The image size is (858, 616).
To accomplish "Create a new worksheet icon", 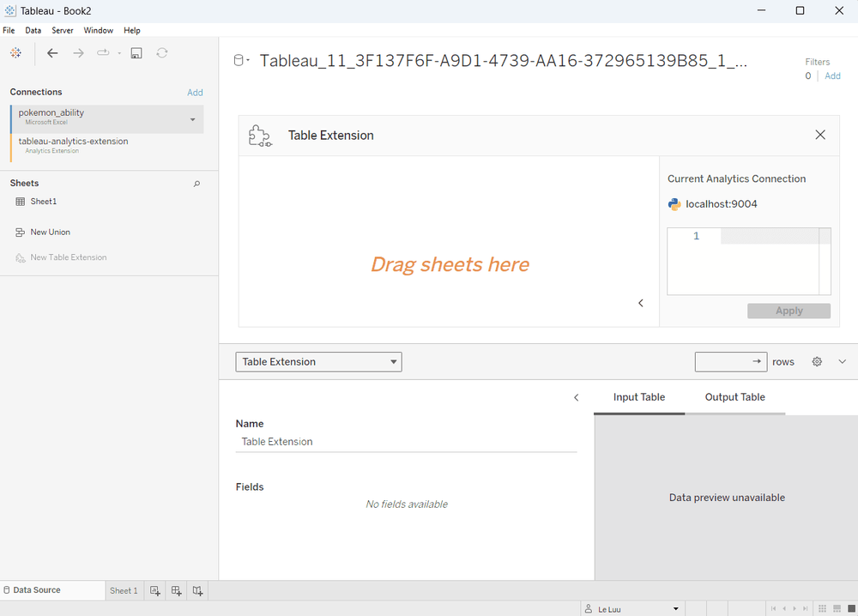I will (x=154, y=591).
